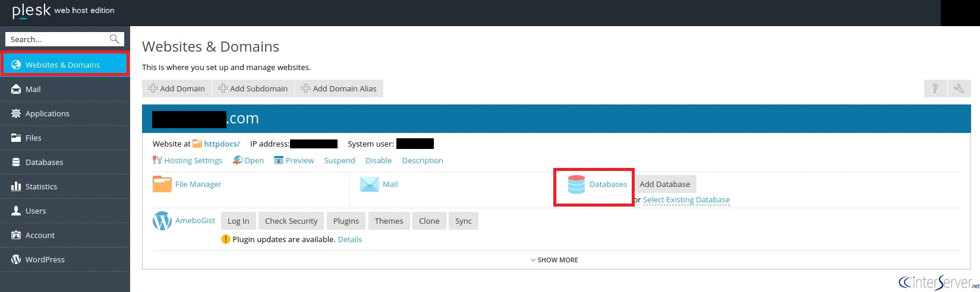This screenshot has width=980, height=292.
Task: Click the Mail envelope icon in domain panel
Action: pos(370,184)
